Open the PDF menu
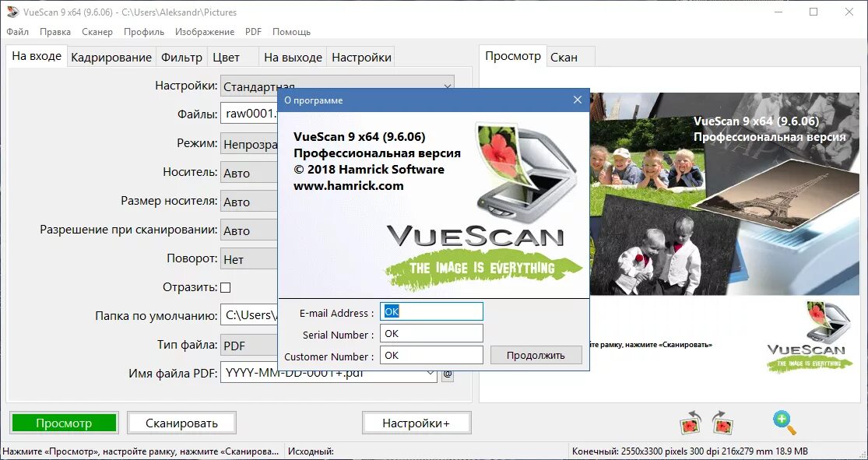Viewport: 868px width, 460px height. coord(253,32)
